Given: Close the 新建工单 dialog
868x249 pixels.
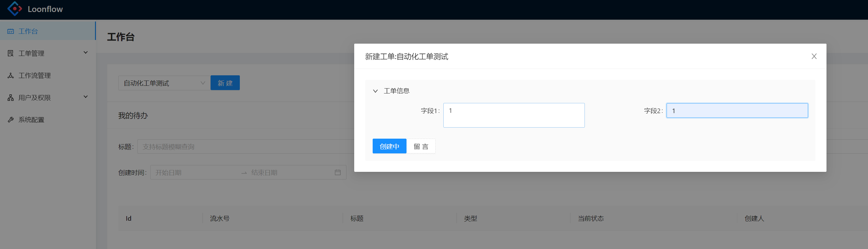Looking at the screenshot, I should [x=814, y=56].
